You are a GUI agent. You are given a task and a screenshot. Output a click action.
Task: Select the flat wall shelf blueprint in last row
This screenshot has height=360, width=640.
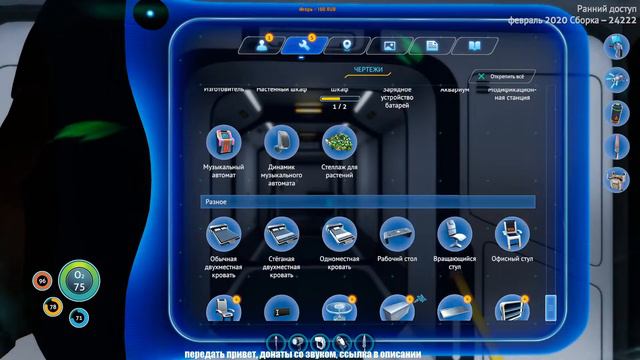[455, 309]
